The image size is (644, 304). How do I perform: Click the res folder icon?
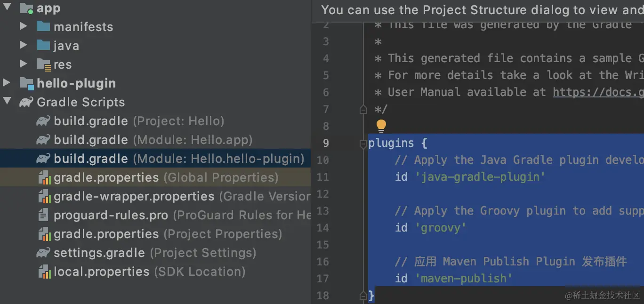point(44,64)
